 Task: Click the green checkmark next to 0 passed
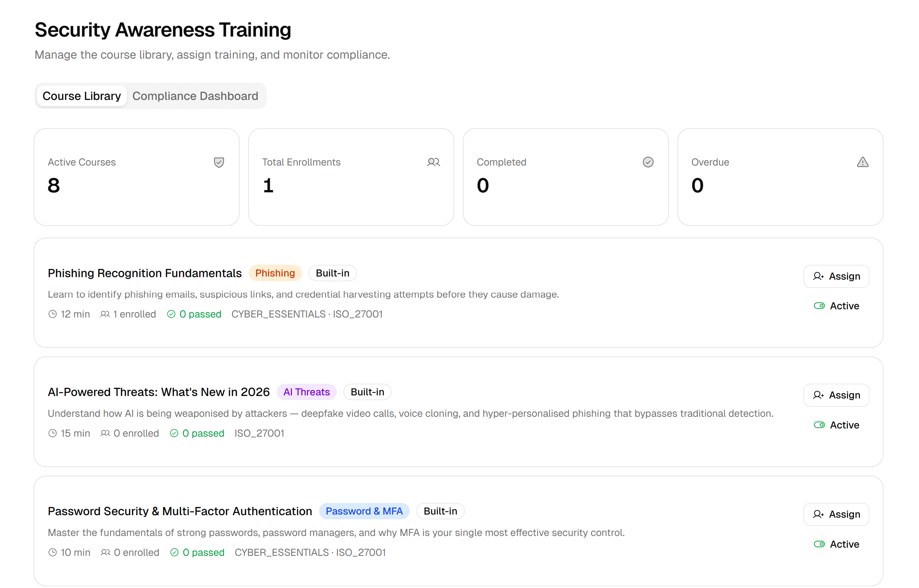[x=171, y=314]
